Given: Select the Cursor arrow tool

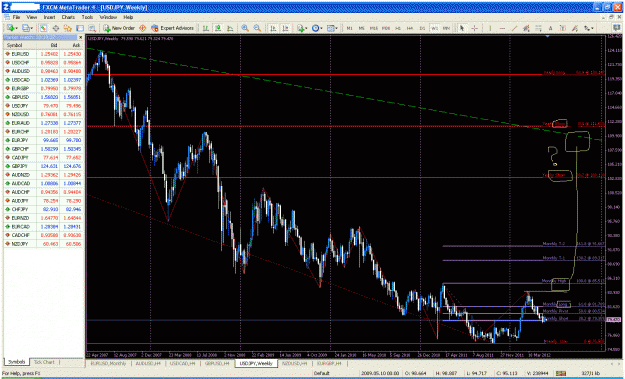Looking at the screenshot, I should click(462, 28).
